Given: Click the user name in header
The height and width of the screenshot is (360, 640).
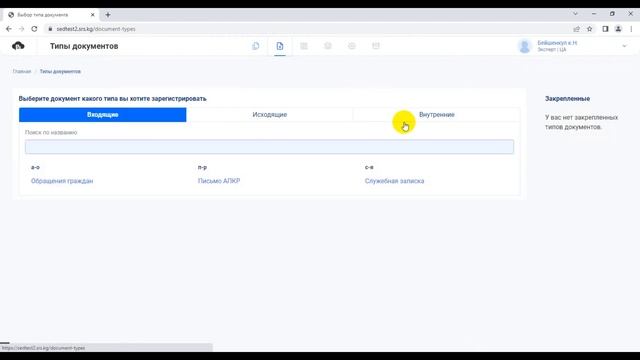Looking at the screenshot, I should pyautogui.click(x=557, y=43).
